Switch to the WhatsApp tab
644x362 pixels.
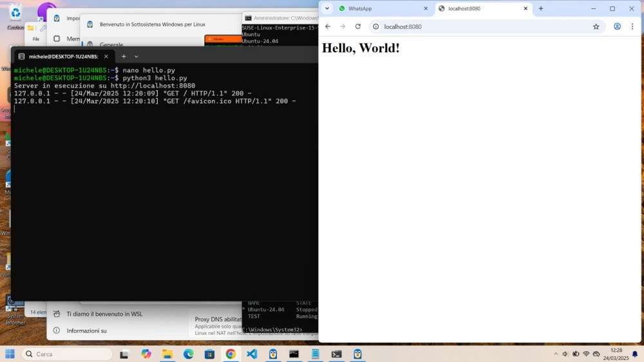pos(380,8)
